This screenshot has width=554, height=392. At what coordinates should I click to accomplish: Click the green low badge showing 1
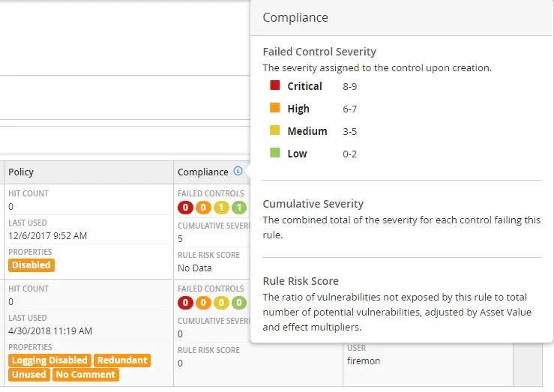click(x=239, y=208)
